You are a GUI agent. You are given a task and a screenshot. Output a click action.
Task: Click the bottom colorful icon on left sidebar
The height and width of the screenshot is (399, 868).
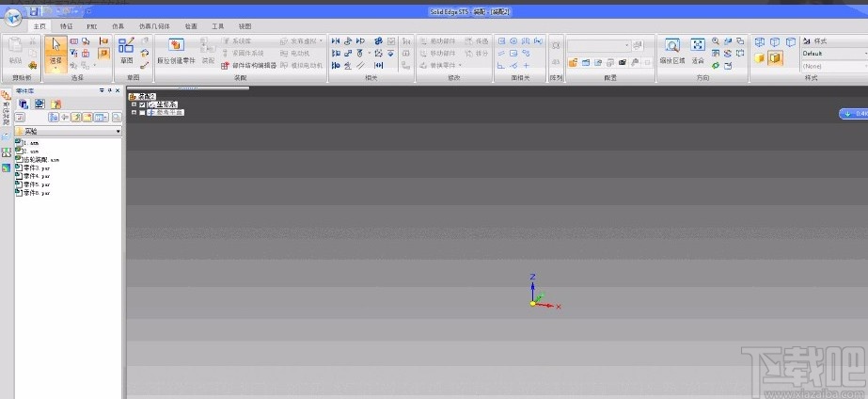[x=6, y=168]
